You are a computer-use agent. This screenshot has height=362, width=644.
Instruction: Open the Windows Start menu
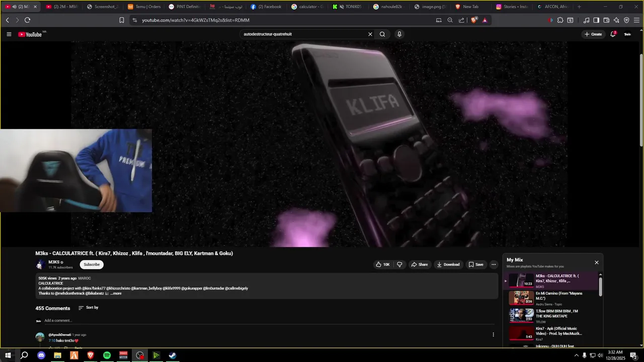(8, 355)
